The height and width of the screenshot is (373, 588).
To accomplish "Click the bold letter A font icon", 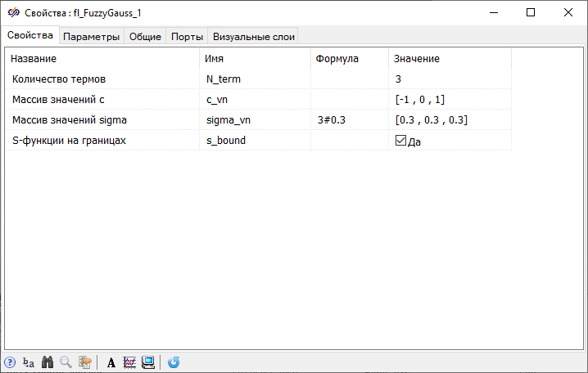I will 111,362.
